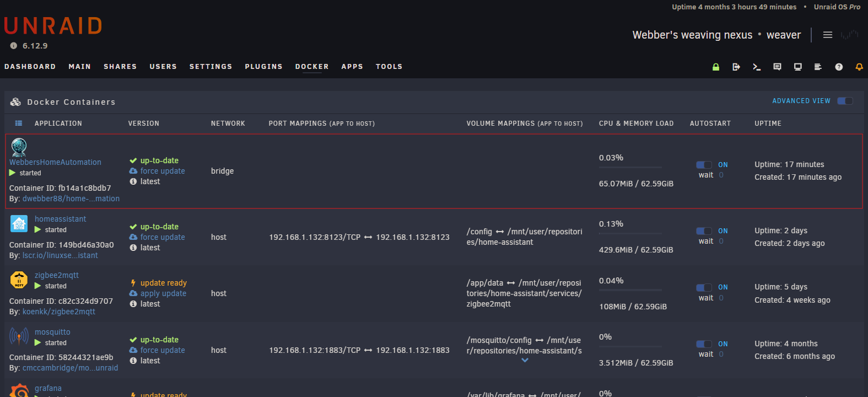The image size is (868, 397).
Task: Click the info icon beside version 6.12.9
Action: 14,46
